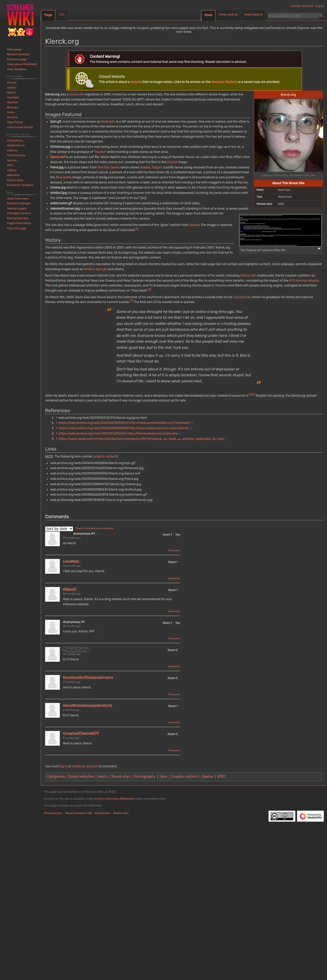Open the View source tab
This screenshot has width=327, height=980.
point(228,15)
